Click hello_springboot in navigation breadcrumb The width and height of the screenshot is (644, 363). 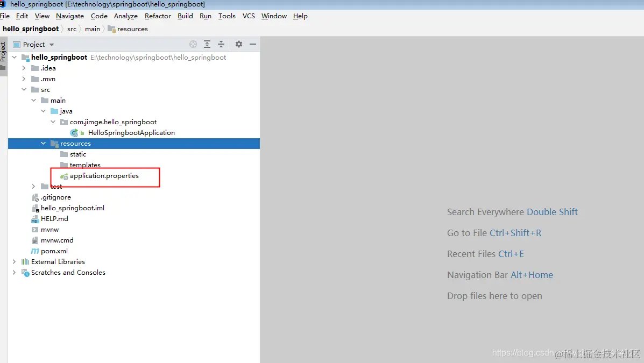tap(30, 29)
